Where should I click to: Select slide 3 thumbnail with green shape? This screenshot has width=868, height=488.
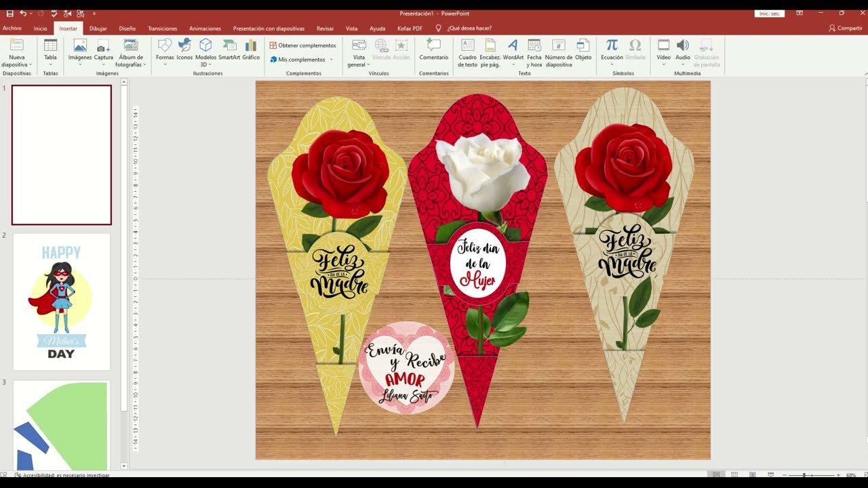pyautogui.click(x=62, y=425)
